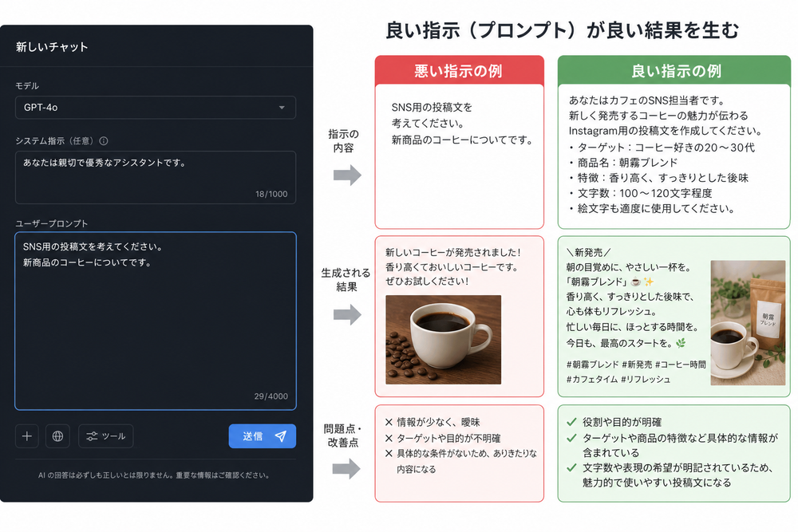Click the 商品名：朝霧ブレンド bullet

(623, 163)
